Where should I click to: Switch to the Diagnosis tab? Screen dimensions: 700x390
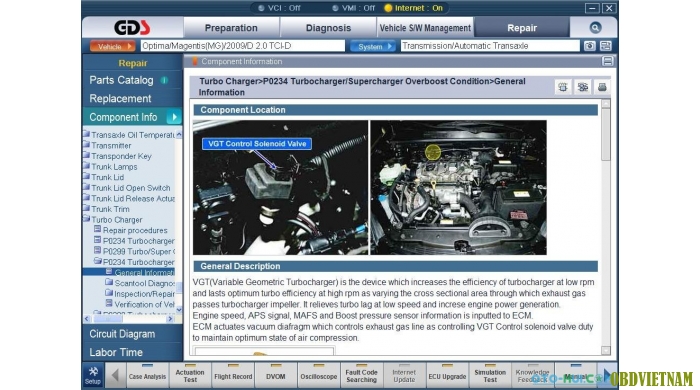(x=328, y=28)
